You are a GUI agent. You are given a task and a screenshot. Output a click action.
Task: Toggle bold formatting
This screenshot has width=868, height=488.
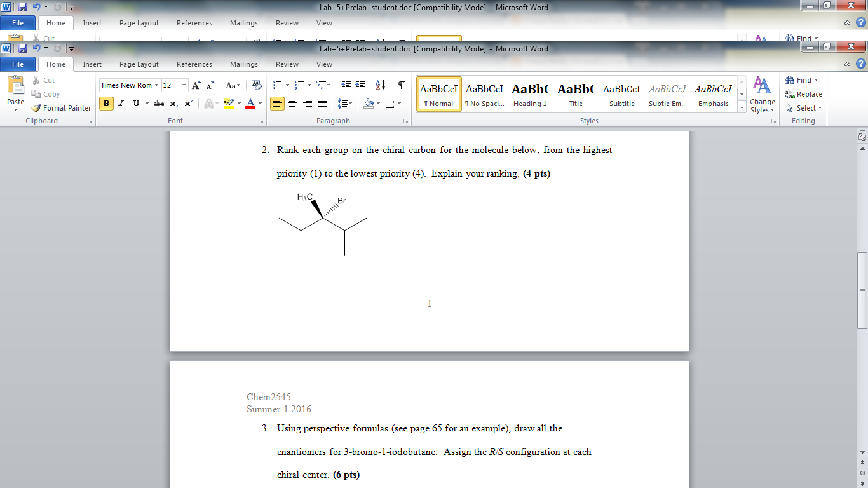pyautogui.click(x=105, y=104)
